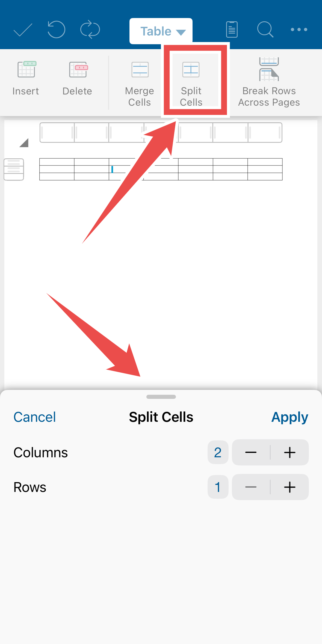322x644 pixels.
Task: Toggle Break Rows Across Pages
Action: [x=269, y=82]
